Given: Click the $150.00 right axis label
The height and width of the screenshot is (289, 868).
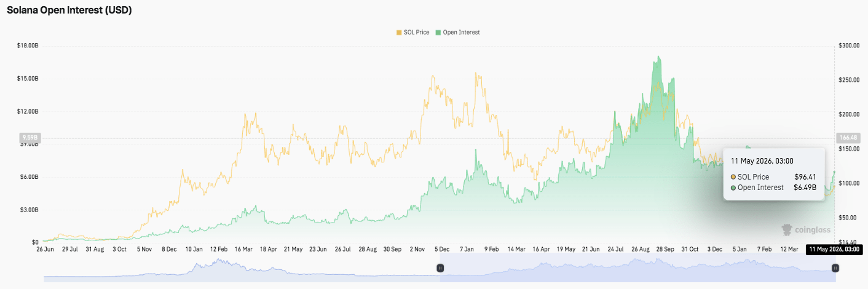Looking at the screenshot, I should click(x=848, y=149).
